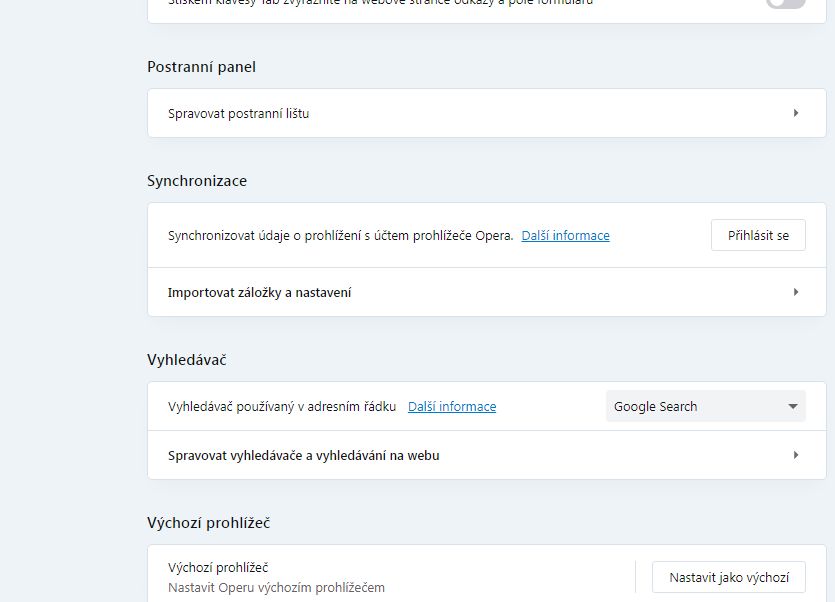Viewport: 835px width, 602px height.
Task: Click the arrow beside Spravovat postranní lištu
Action: (796, 113)
